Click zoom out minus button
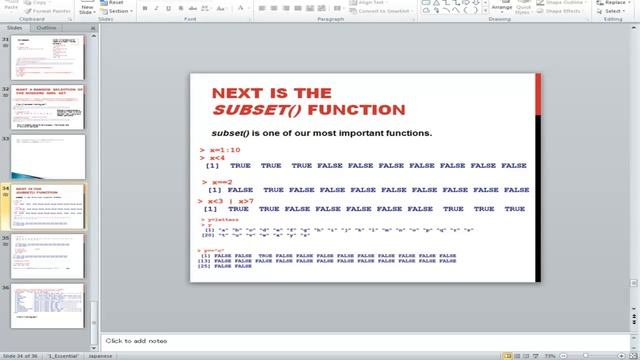 tap(563, 356)
